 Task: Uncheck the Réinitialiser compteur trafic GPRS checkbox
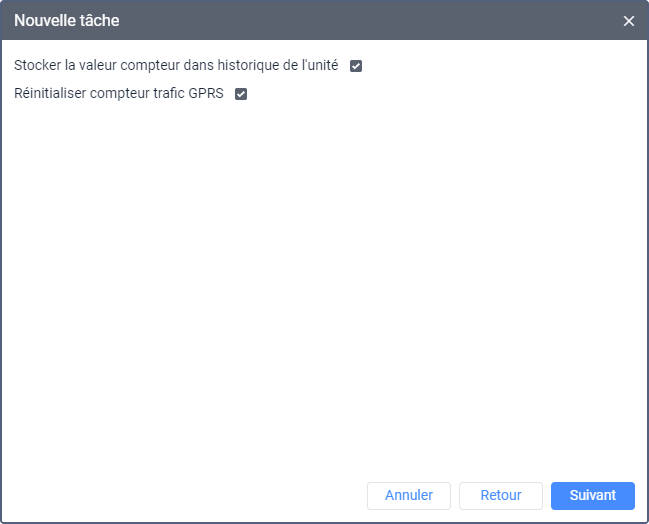tap(241, 95)
